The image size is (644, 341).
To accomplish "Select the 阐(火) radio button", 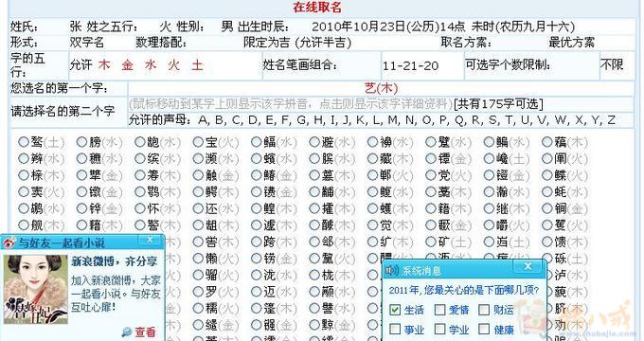I will 547,158.
